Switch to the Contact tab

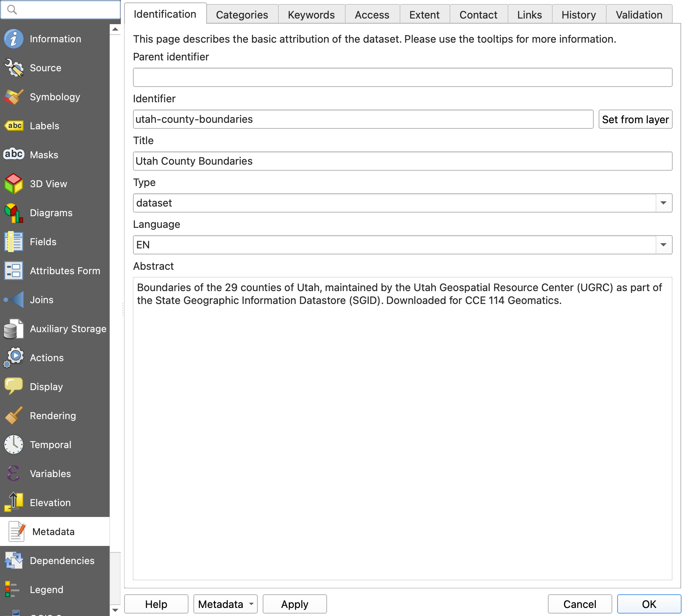(x=479, y=15)
